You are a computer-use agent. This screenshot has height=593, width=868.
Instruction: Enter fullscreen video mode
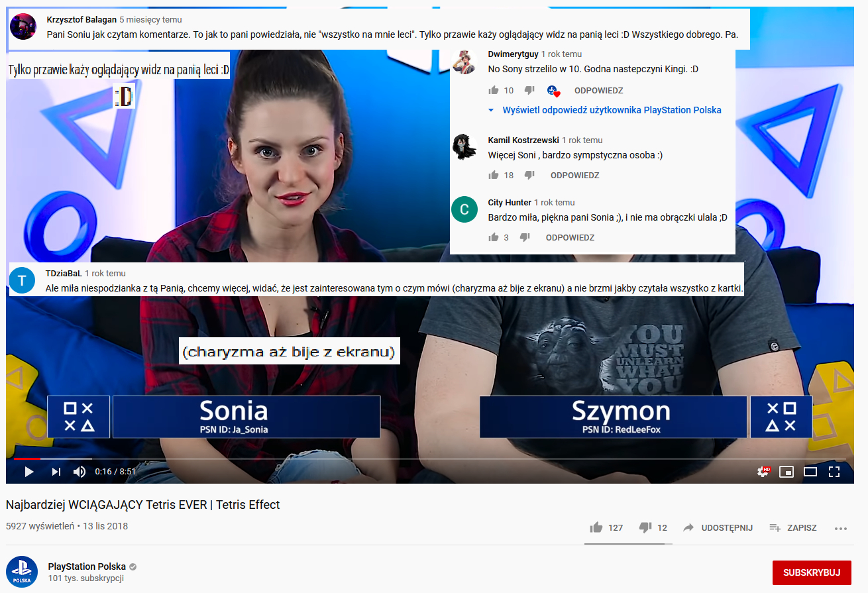(834, 472)
